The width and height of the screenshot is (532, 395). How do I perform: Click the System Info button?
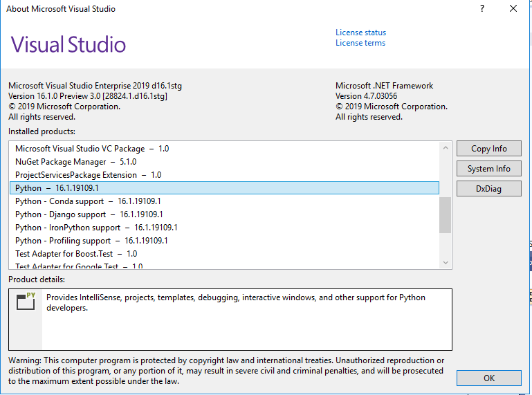pyautogui.click(x=488, y=169)
